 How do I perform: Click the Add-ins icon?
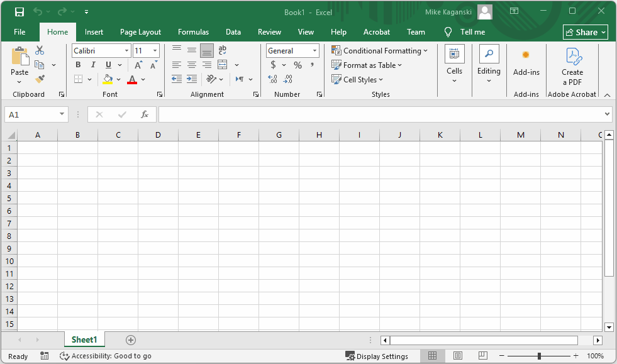coord(526,55)
